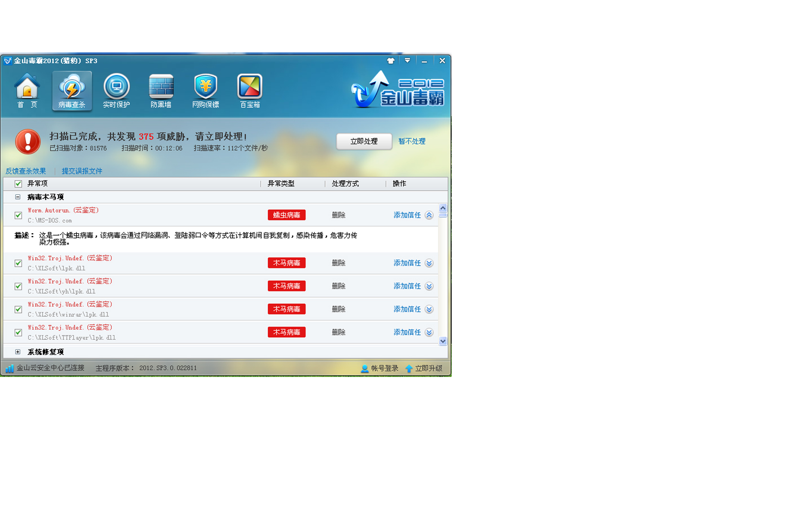Uncheck the C:\XLSoft\yh\lpk.dll item checkbox

point(18,286)
